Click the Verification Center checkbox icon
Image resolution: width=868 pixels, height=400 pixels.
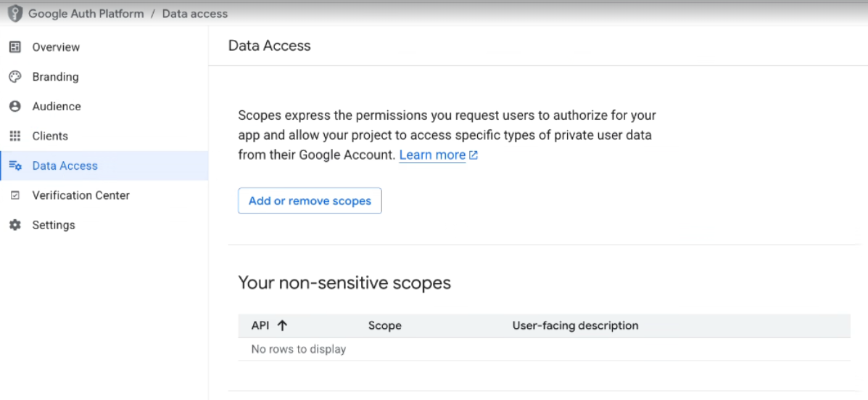click(x=15, y=196)
